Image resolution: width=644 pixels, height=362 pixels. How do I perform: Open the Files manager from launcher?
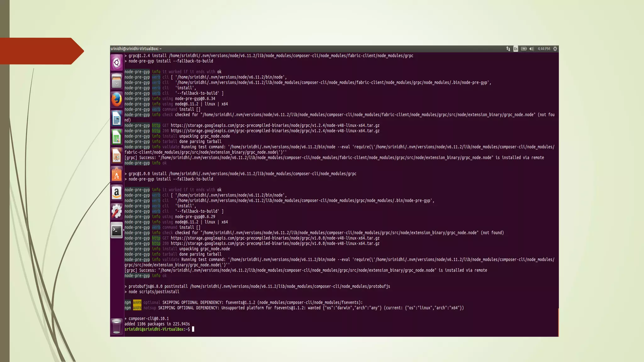(x=117, y=81)
